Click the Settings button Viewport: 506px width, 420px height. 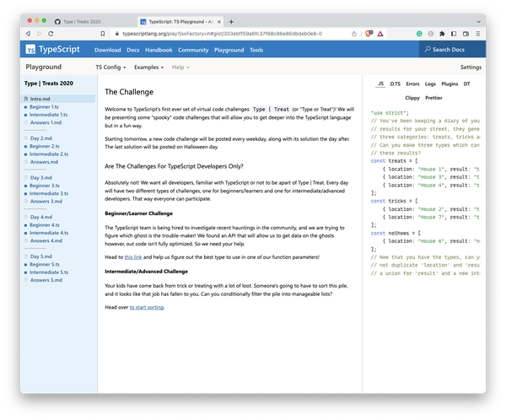coord(471,67)
